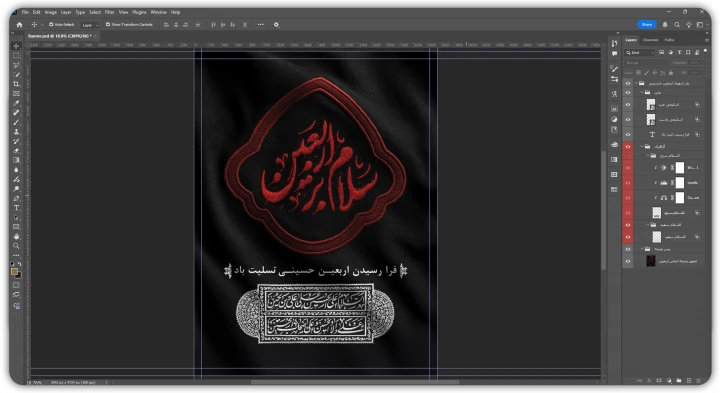Align bottom edges in options bar
This screenshot has width=720, height=393.
coord(232,25)
